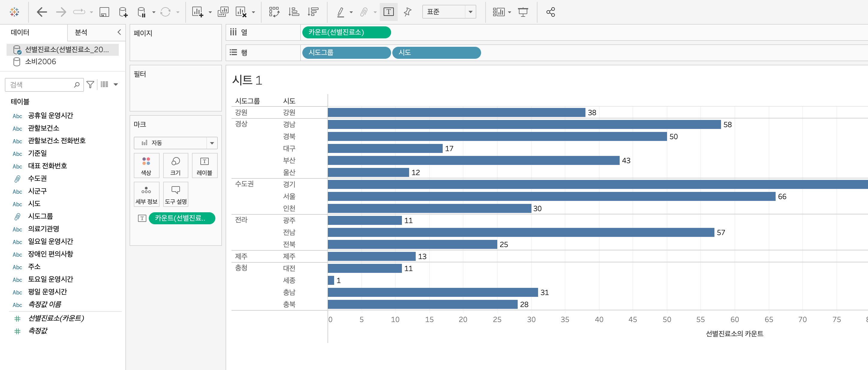Click the 레이블 marks card button
Screen dimensions: 868x370
[204, 166]
